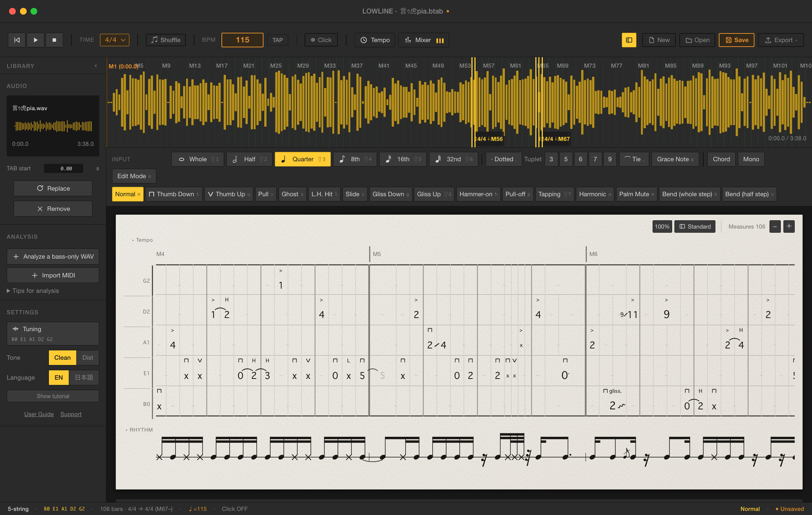This screenshot has width=812, height=515.
Task: Toggle Shuffle mode
Action: [x=166, y=40]
